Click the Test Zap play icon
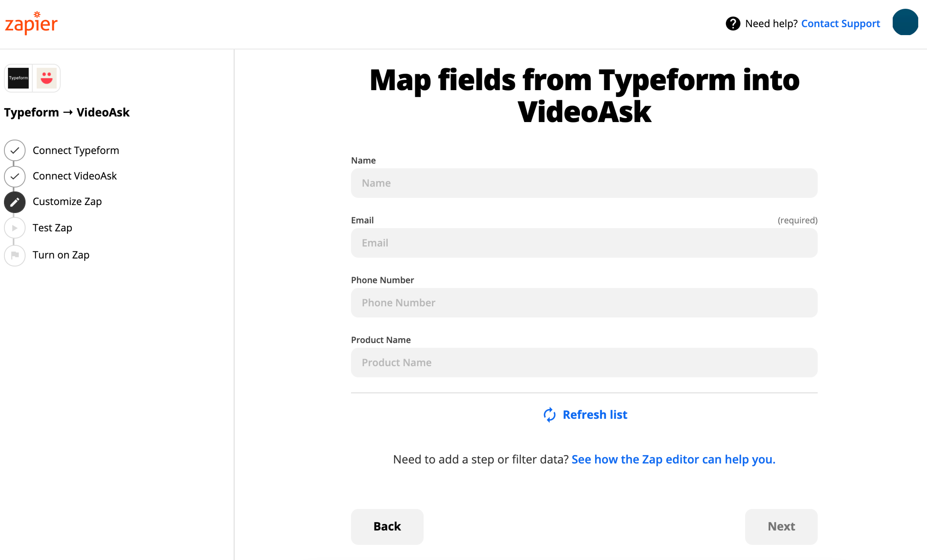 coord(15,228)
